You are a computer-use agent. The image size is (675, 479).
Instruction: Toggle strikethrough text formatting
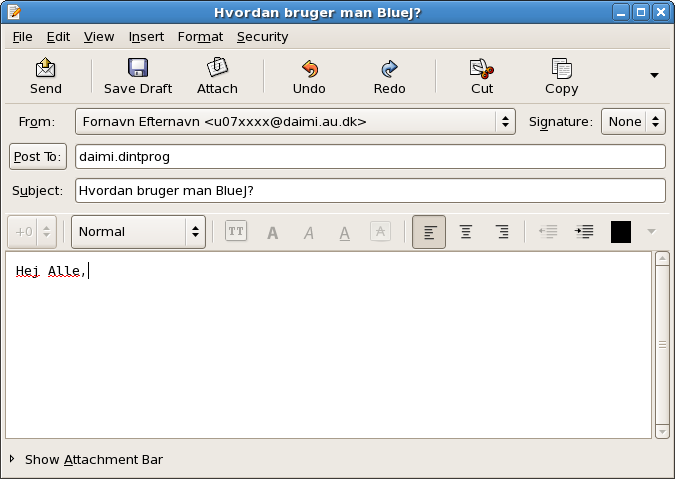click(381, 232)
